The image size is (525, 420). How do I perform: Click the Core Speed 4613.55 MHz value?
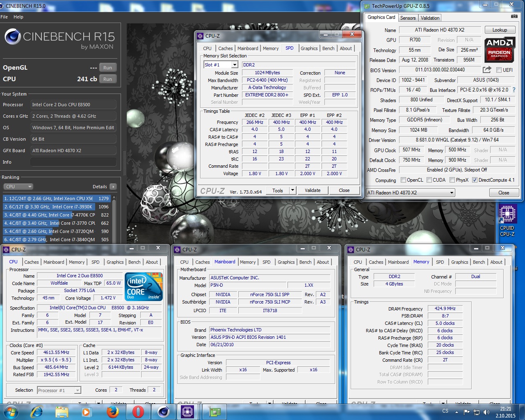57,352
